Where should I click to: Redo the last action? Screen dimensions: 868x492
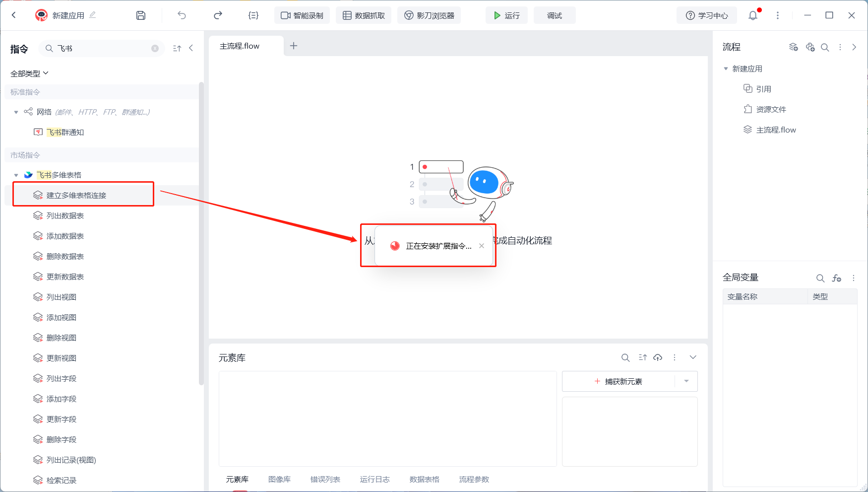218,15
